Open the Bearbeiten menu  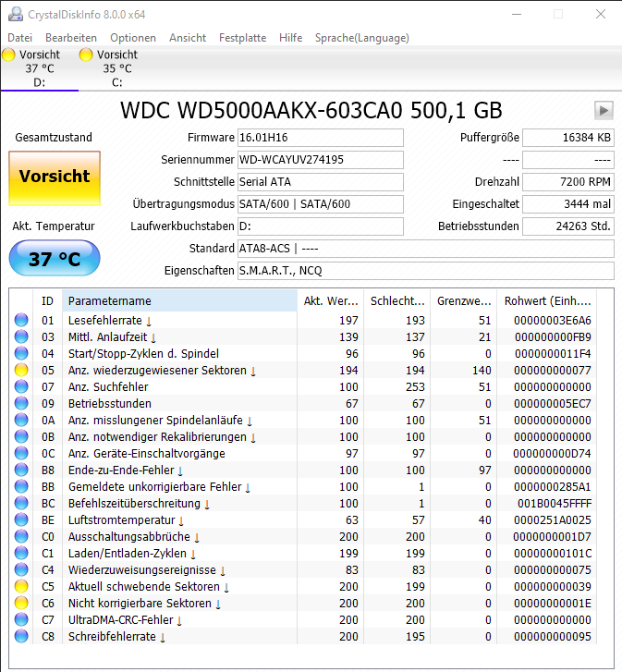pyautogui.click(x=71, y=38)
